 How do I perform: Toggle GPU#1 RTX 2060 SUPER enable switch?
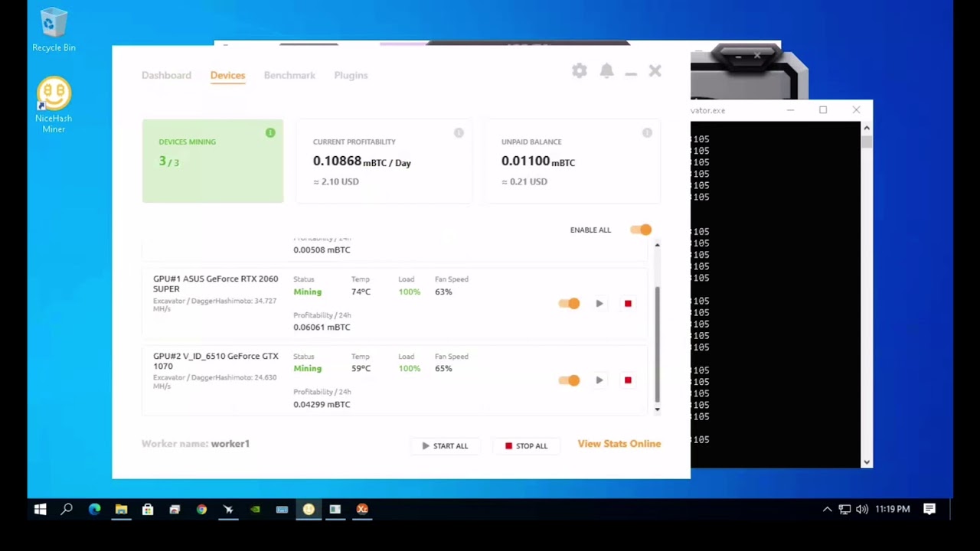point(569,304)
